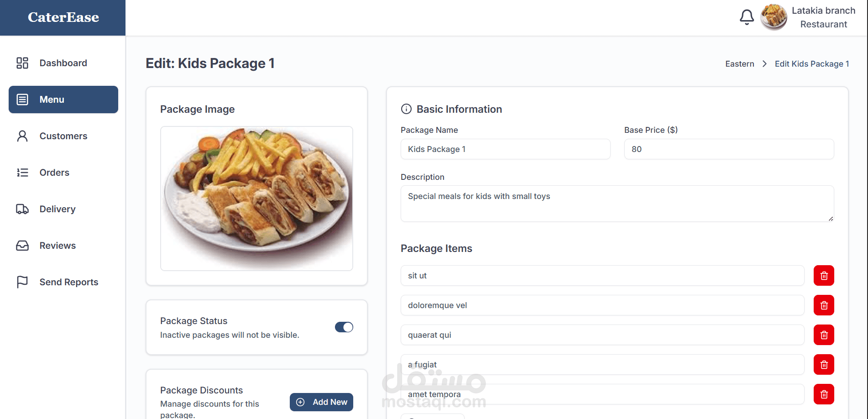The width and height of the screenshot is (868, 419).
Task: Delete the "a fugiat" package item
Action: point(824,365)
